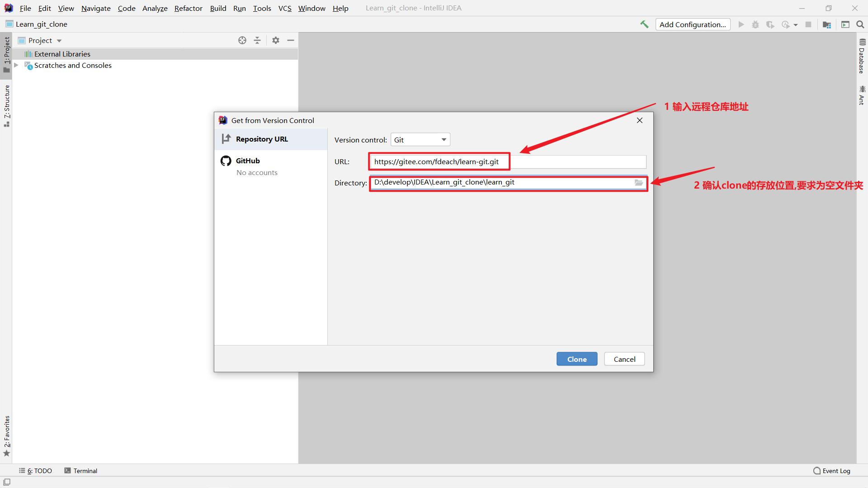868x488 pixels.
Task: Click the Collapse All icon in Project panel
Action: (x=257, y=40)
